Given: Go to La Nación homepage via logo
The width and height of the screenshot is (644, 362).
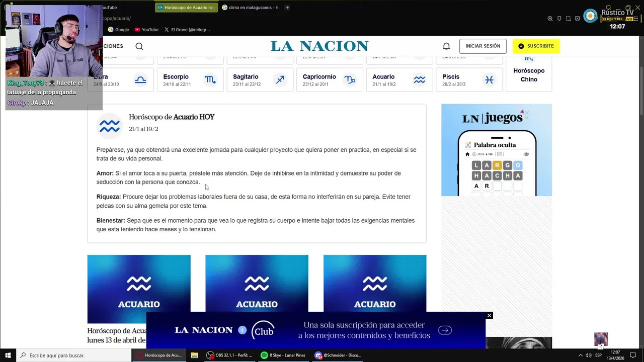Looking at the screenshot, I should pos(319,46).
